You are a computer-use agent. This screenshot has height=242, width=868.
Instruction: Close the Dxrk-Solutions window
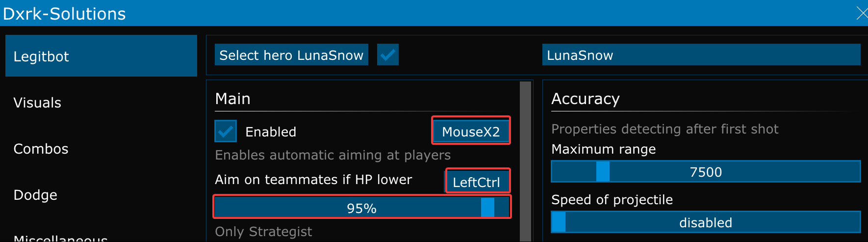[861, 13]
